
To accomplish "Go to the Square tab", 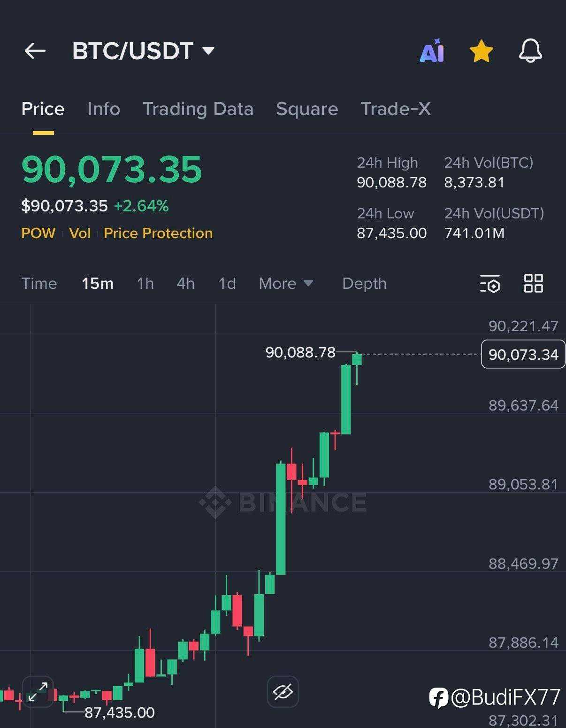I will [307, 109].
